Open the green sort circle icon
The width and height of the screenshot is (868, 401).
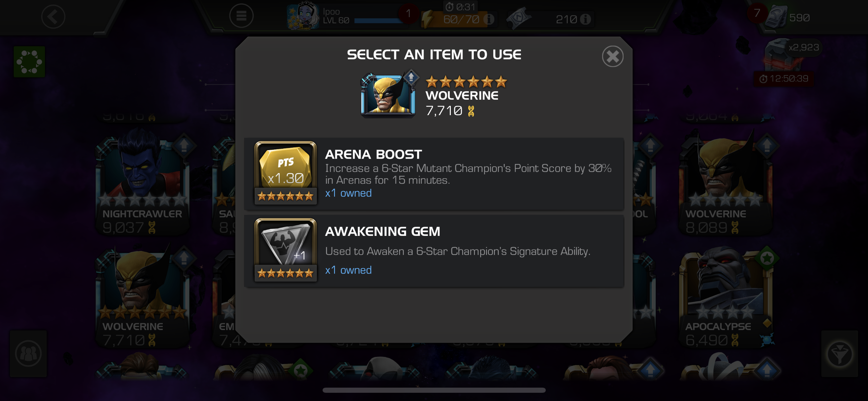(x=29, y=62)
